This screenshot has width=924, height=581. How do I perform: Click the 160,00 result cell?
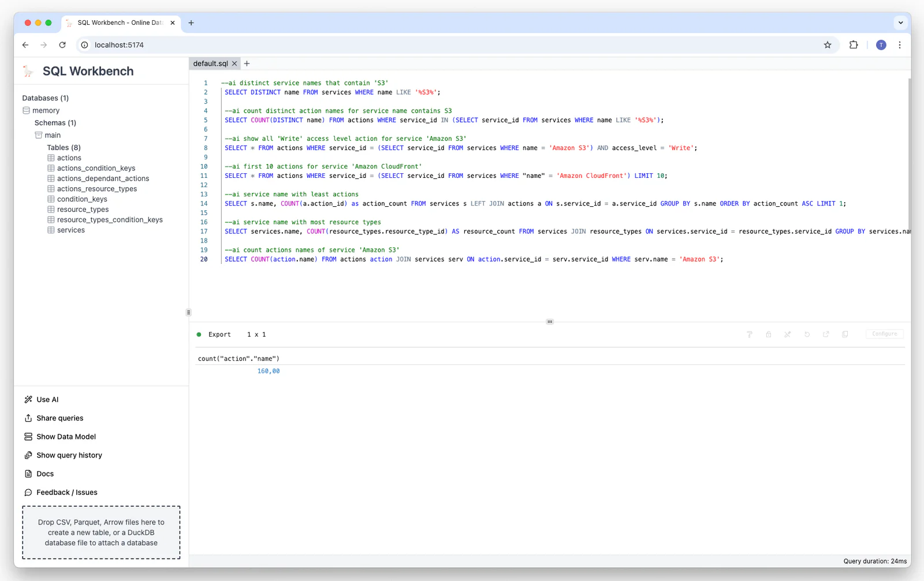click(269, 371)
